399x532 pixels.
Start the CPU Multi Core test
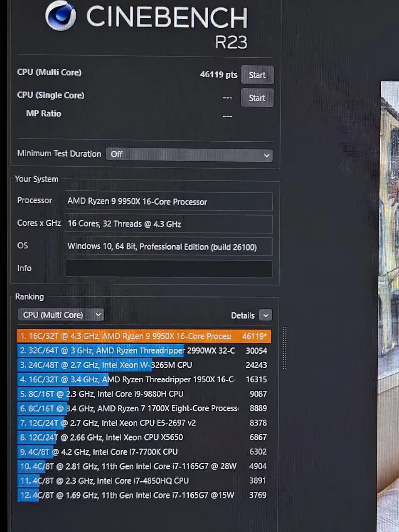coord(257,75)
